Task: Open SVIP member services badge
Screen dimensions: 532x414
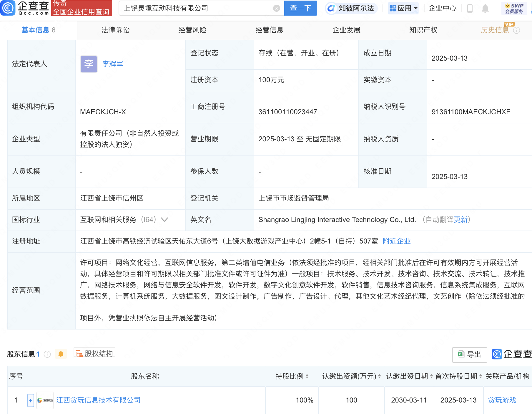Action: click(x=514, y=8)
